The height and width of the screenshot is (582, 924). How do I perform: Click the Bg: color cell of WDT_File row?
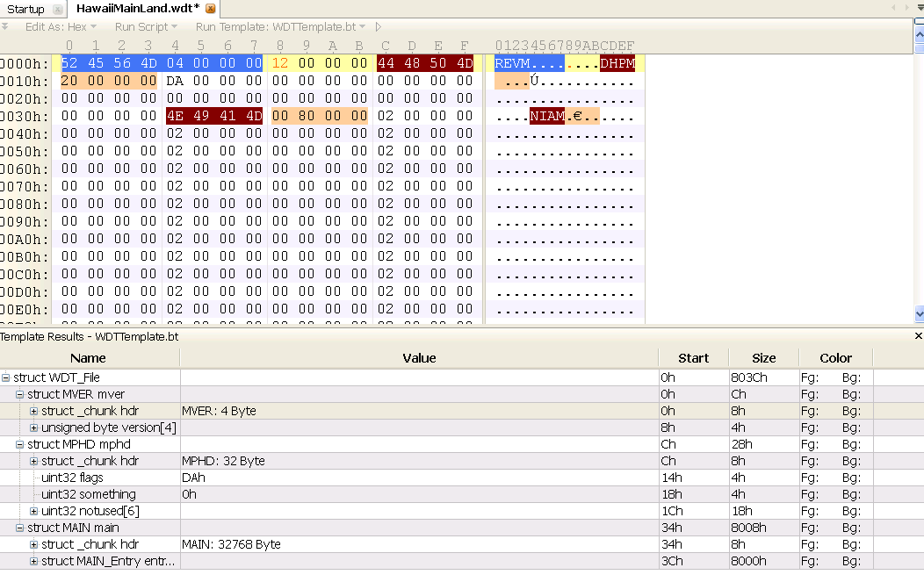click(851, 377)
